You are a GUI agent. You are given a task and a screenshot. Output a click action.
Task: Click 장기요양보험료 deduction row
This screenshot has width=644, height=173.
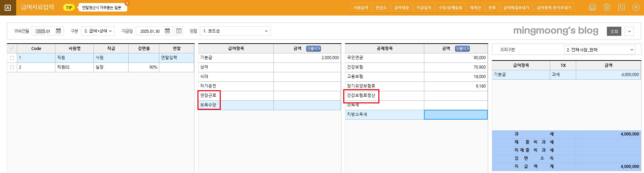pos(416,86)
